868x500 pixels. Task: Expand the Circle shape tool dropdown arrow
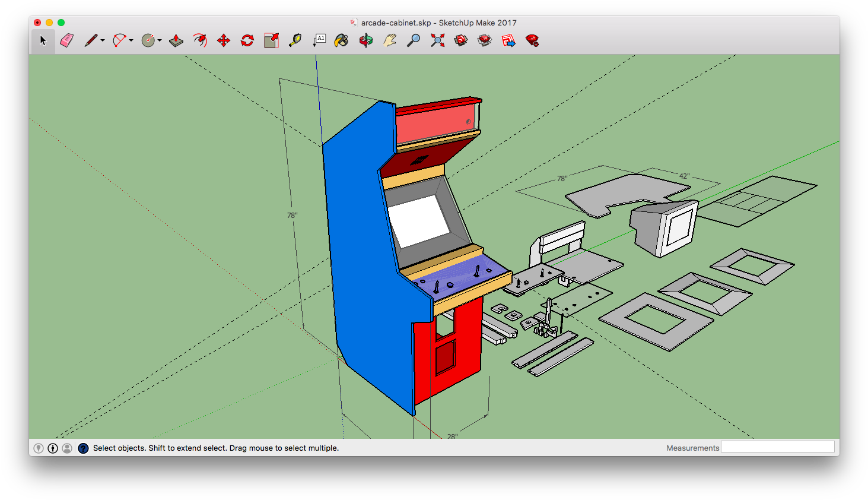160,40
